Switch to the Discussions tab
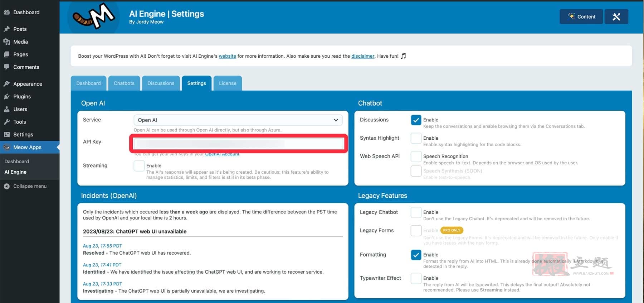Screen dimensions: 644x303 pos(161,83)
